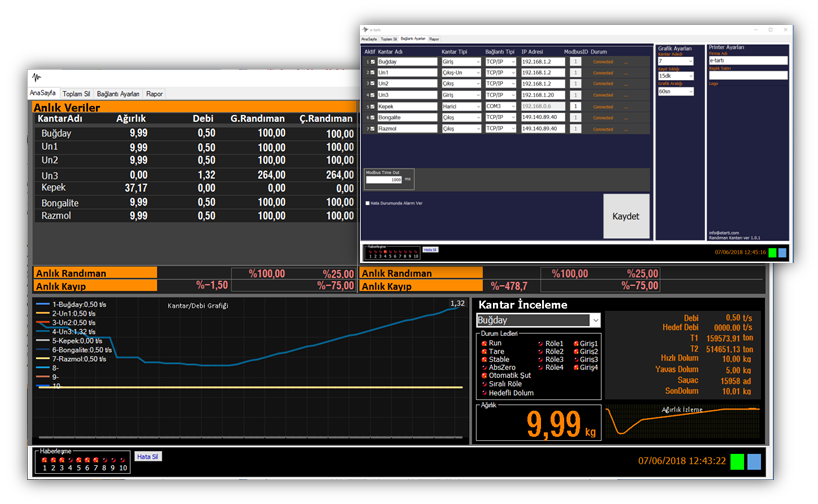818x504 pixels.
Task: Click the Run status LED
Action: tap(484, 343)
